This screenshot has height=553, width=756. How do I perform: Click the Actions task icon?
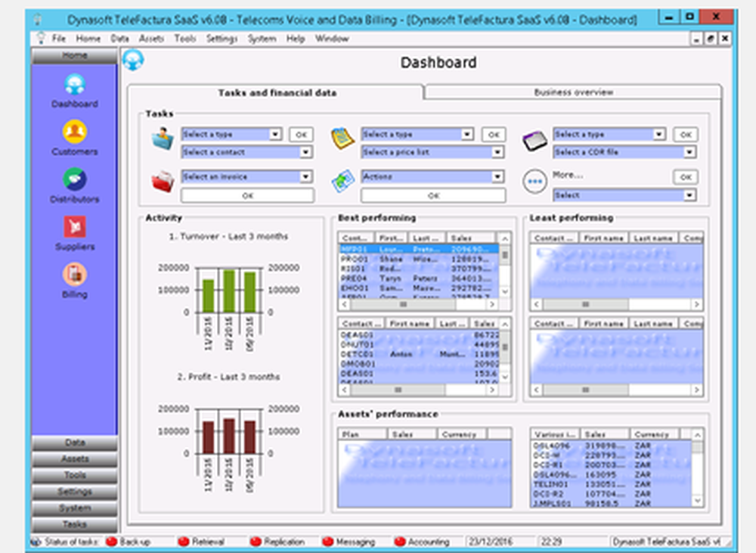[342, 182]
